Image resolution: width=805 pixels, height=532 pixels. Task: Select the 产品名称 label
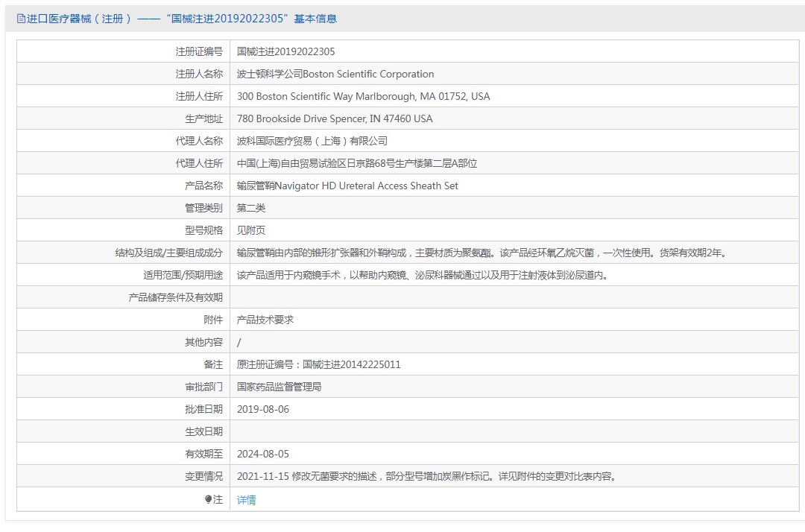coord(203,186)
